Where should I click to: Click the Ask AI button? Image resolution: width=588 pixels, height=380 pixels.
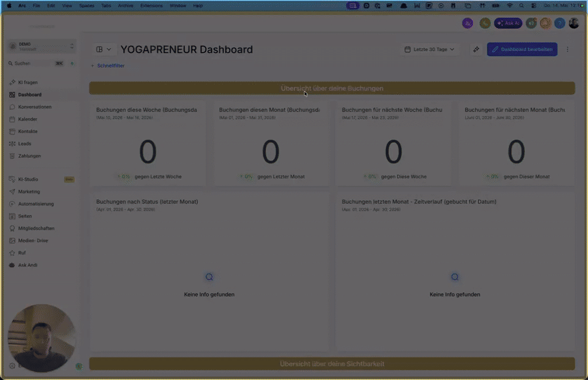[x=508, y=23]
